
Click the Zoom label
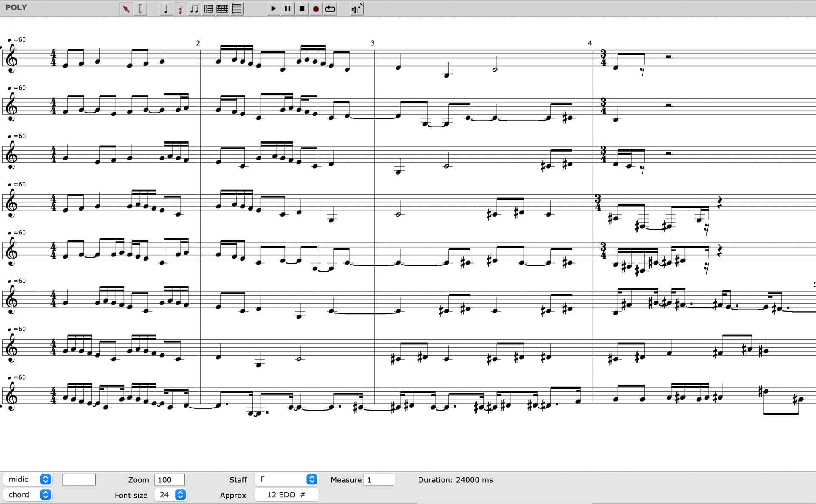point(139,480)
